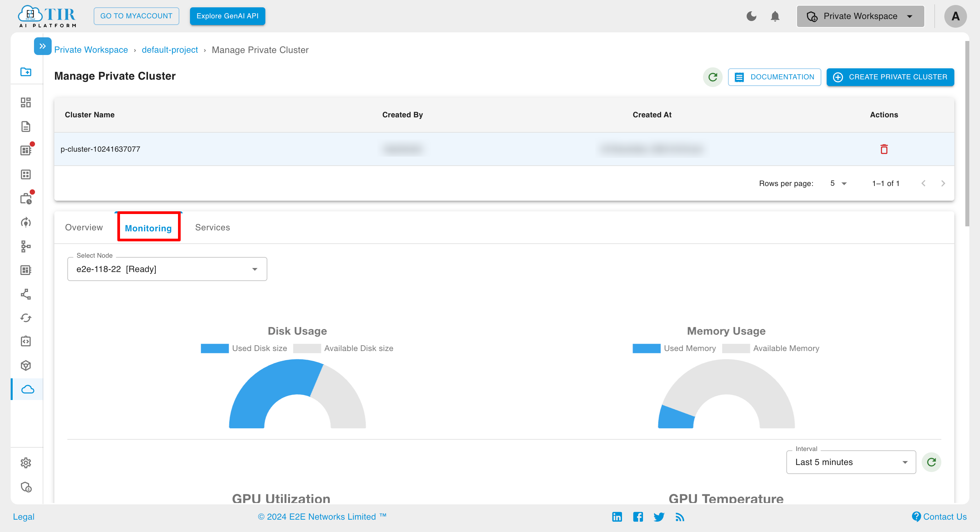Click the create project folder-plus icon
Viewport: 980px width, 532px height.
tap(26, 72)
